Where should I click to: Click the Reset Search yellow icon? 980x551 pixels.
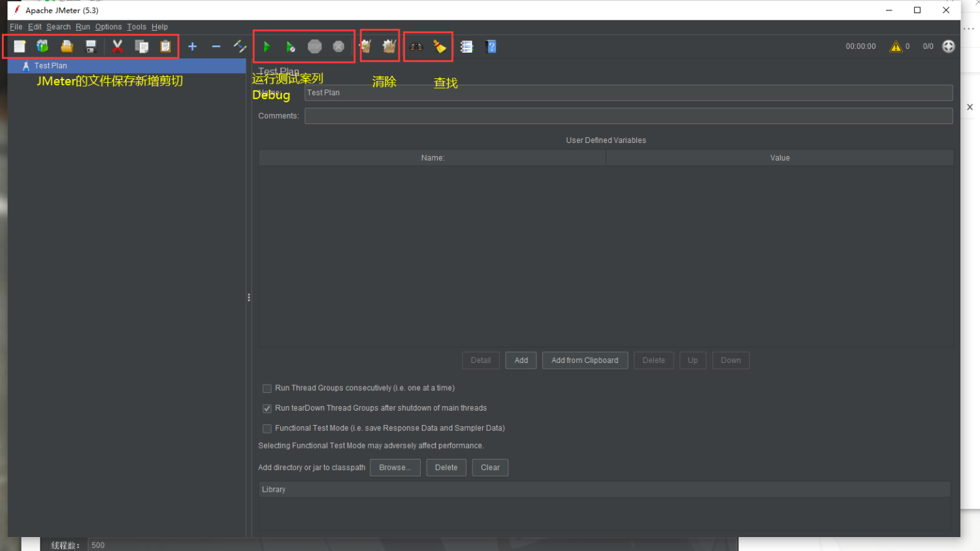pyautogui.click(x=440, y=46)
